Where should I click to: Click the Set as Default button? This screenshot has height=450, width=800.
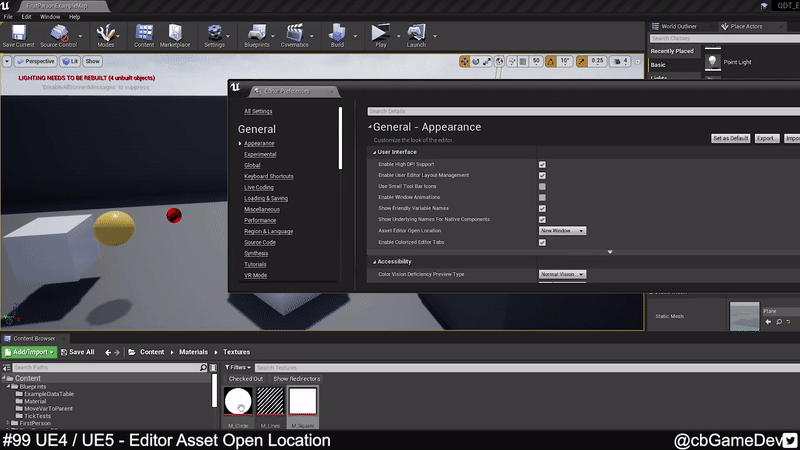pos(731,138)
